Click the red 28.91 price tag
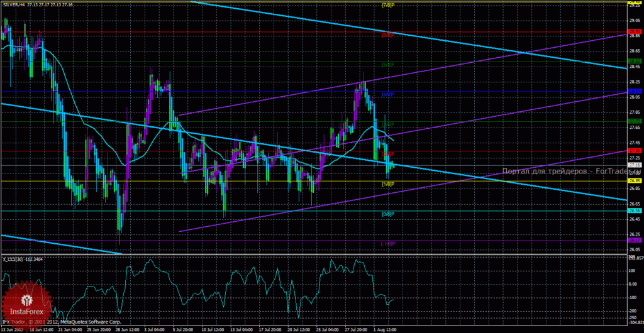The width and height of the screenshot is (644, 333). 634,31
